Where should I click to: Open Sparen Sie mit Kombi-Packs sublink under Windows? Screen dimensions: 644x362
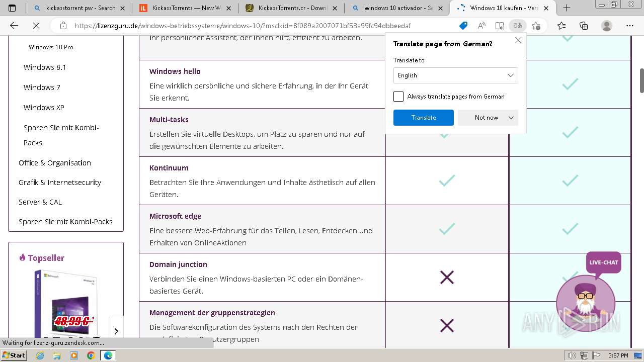click(x=61, y=135)
